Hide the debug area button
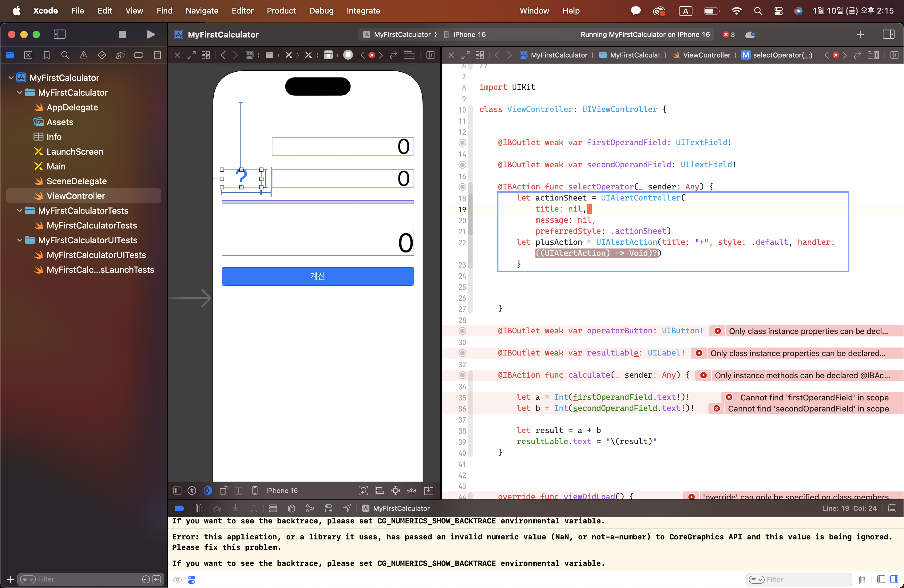904x588 pixels. coord(892,508)
